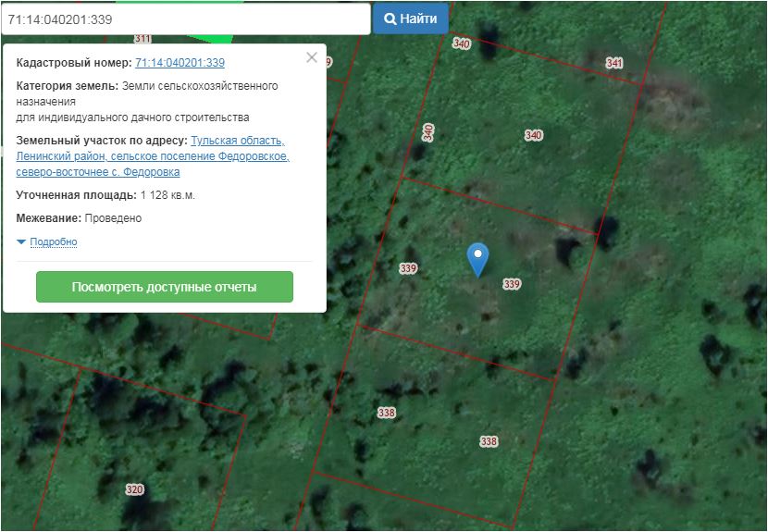Screen dimensions: 768x532
Task: Click the bright green highlighted map area
Action: 215,37
